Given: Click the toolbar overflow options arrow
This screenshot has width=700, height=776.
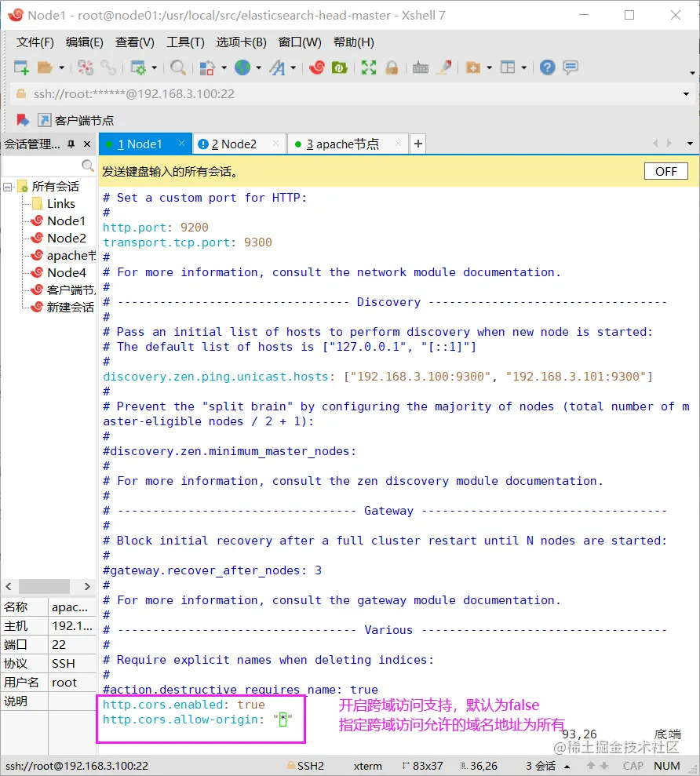Looking at the screenshot, I should (x=692, y=73).
